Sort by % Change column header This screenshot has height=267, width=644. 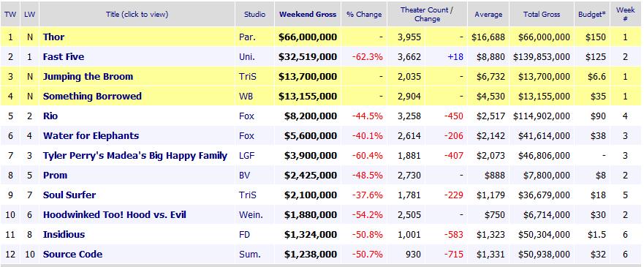tap(364, 15)
